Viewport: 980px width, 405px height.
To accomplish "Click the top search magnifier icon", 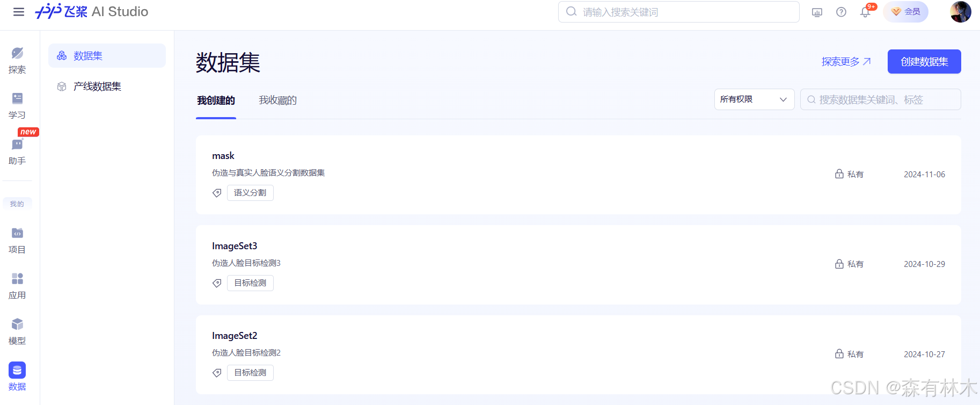I will click(x=572, y=12).
